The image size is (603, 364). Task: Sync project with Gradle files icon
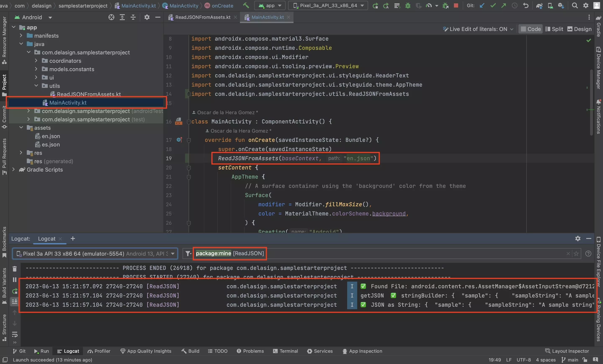tap(539, 5)
